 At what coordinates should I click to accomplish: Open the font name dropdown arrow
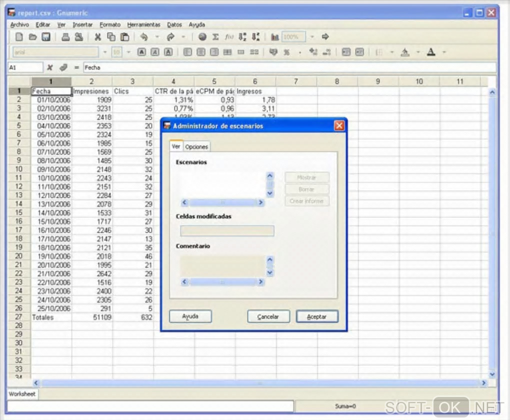click(x=104, y=52)
